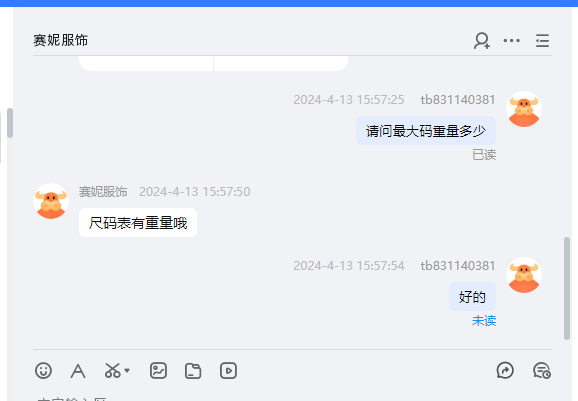Send an image via picture icon
Image resolution: width=578 pixels, height=401 pixels.
pyautogui.click(x=159, y=370)
